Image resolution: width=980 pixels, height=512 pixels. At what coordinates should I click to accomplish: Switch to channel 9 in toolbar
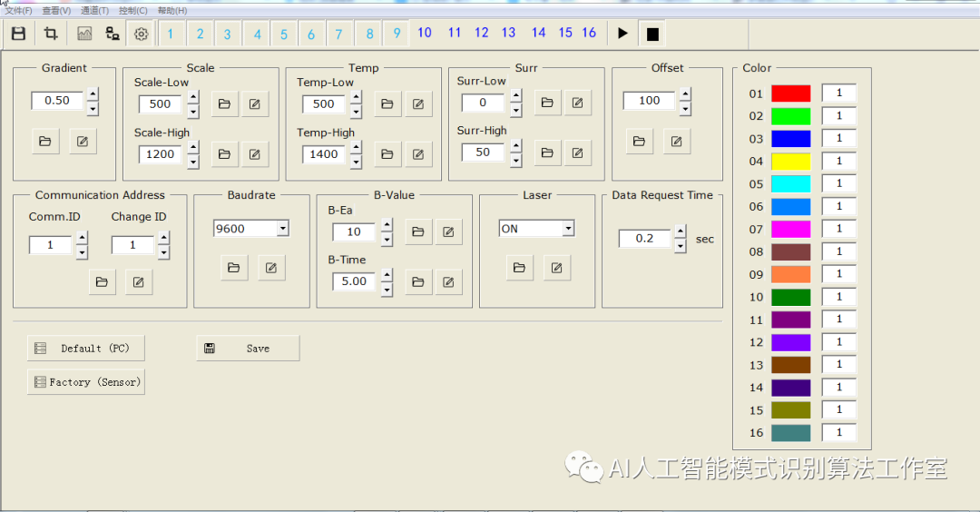[x=397, y=34]
